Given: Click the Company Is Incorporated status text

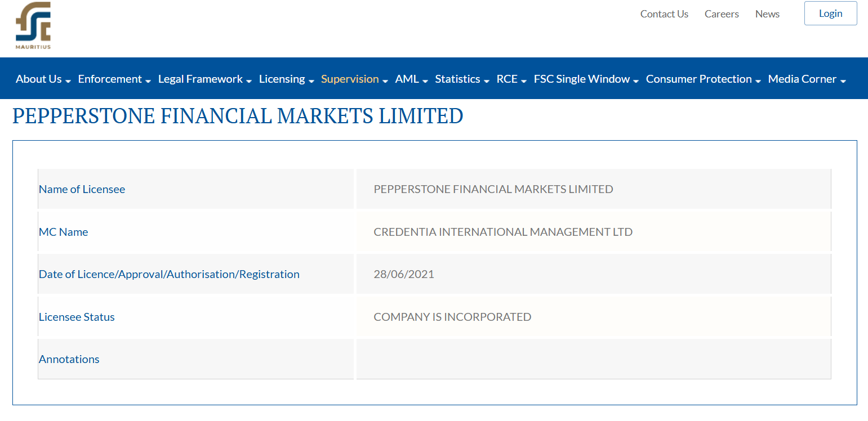Looking at the screenshot, I should [452, 317].
